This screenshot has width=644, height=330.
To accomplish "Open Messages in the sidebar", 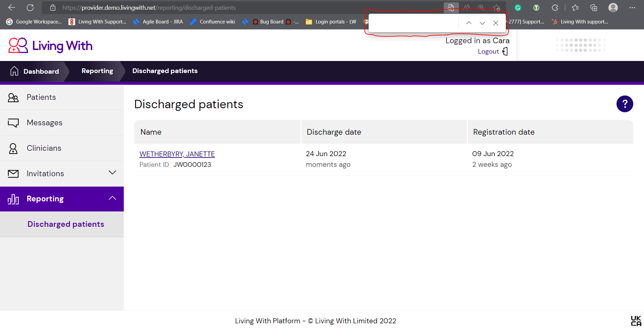I will pos(62,123).
